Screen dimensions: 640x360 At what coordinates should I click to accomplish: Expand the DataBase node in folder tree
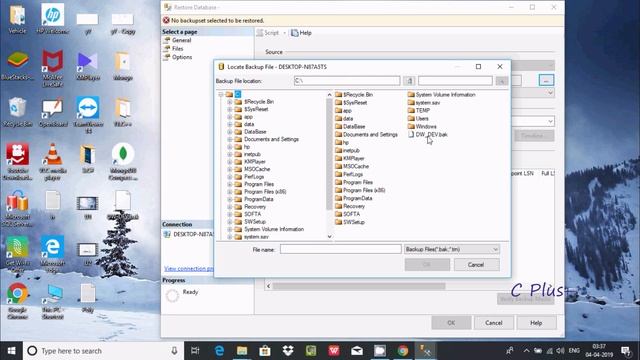230,132
